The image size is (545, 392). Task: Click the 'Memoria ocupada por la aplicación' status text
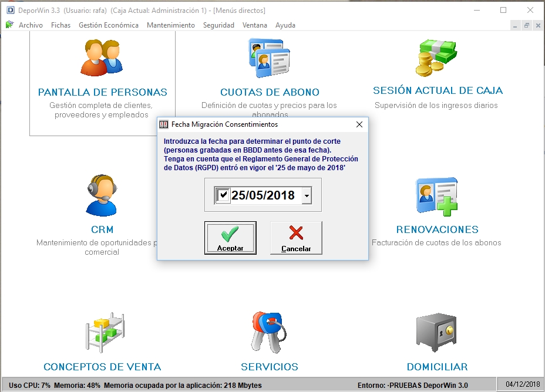point(183,386)
